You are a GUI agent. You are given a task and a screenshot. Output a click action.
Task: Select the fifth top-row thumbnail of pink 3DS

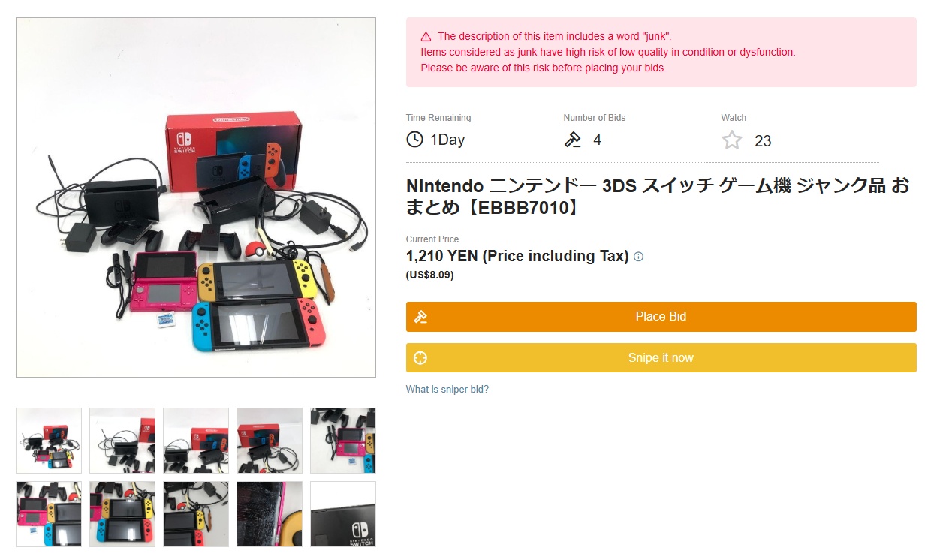[343, 441]
